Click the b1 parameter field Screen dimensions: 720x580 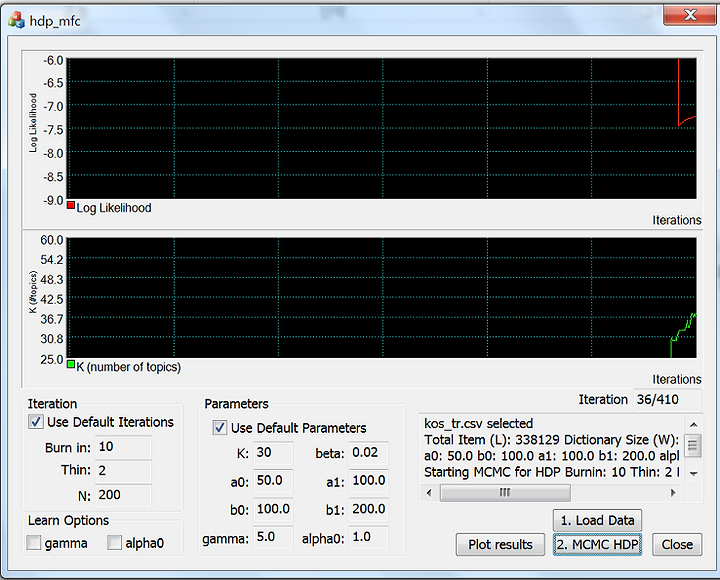click(368, 509)
